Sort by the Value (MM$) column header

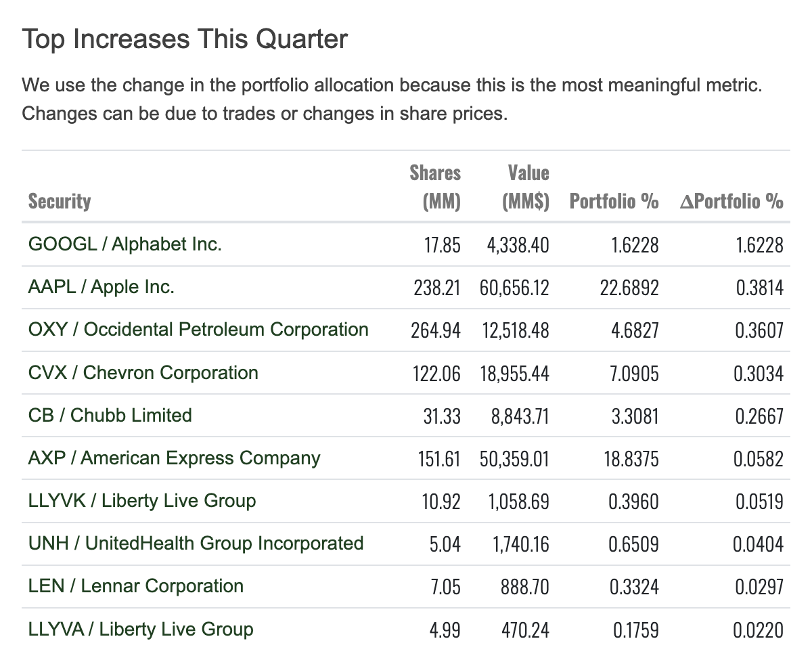point(527,187)
